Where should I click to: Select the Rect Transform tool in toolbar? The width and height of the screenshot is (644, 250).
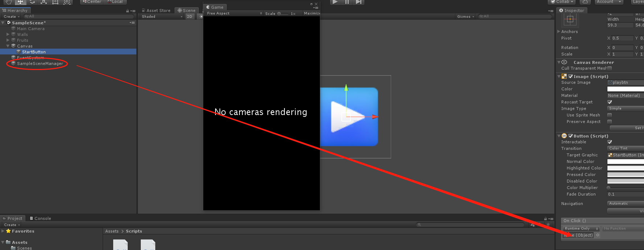(x=55, y=2)
